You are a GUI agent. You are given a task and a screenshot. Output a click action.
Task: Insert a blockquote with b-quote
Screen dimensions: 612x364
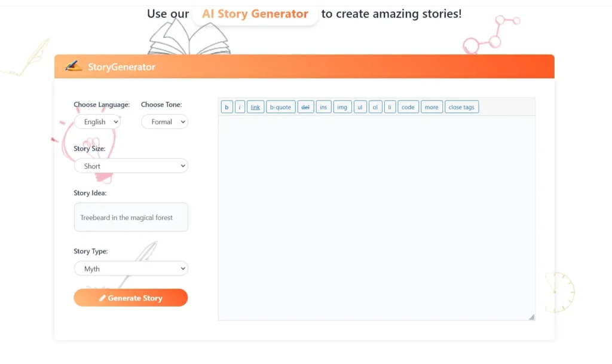pyautogui.click(x=280, y=106)
